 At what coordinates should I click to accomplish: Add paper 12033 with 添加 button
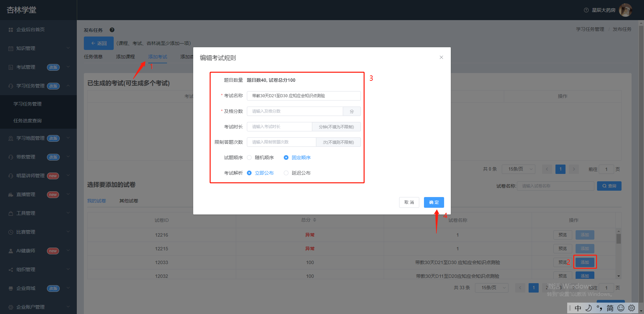tap(585, 262)
